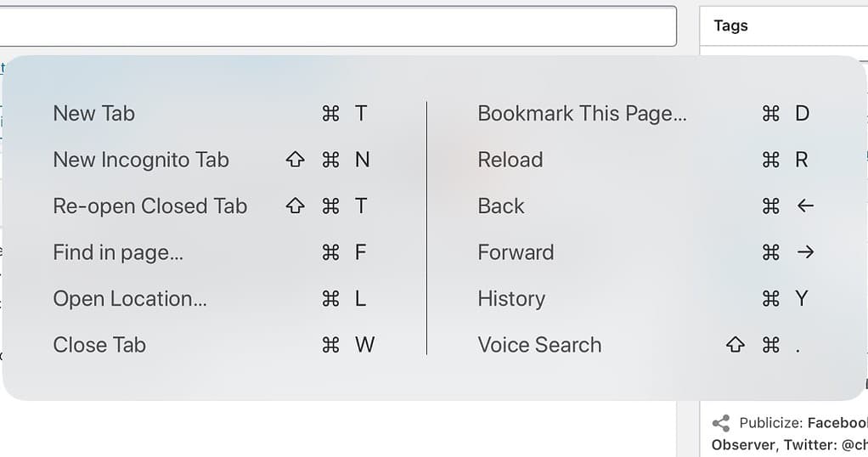Select Reload from the shortcut list

[x=510, y=160]
